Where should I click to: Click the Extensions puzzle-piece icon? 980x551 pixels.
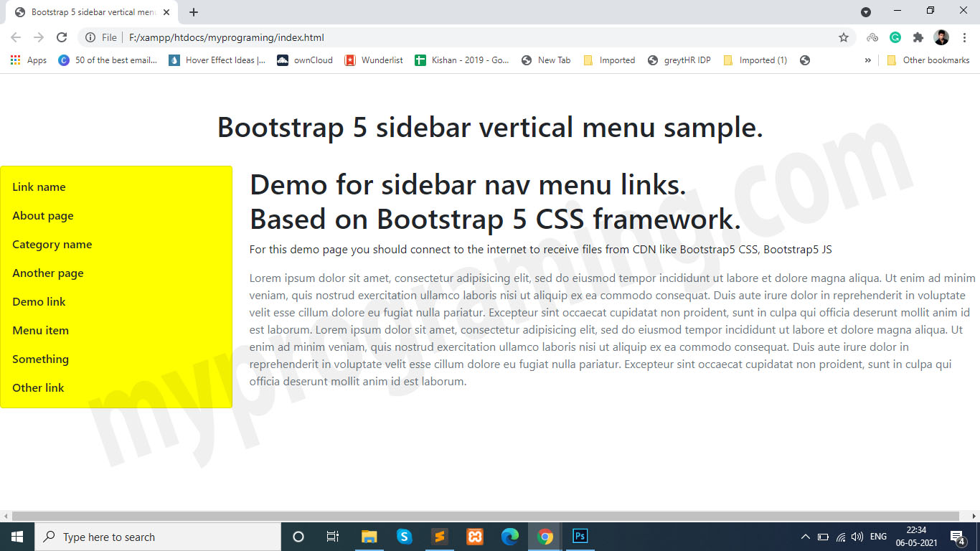pos(919,37)
